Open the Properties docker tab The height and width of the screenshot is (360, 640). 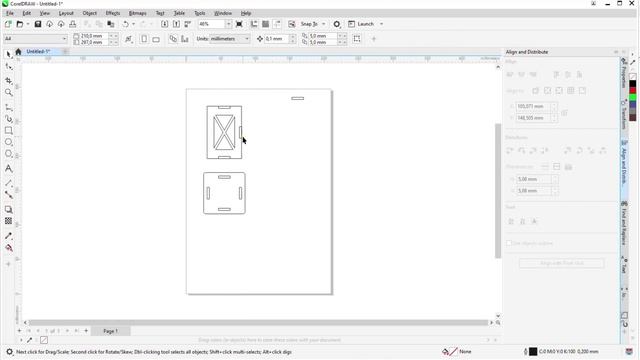[624, 73]
